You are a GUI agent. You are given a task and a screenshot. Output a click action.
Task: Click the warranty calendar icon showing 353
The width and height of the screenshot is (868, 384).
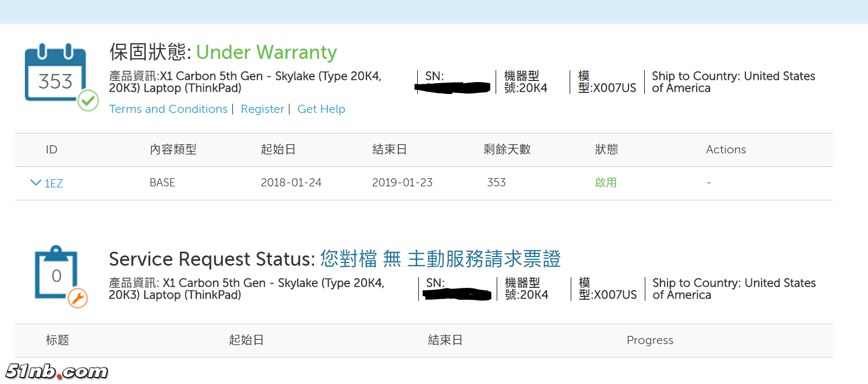point(55,75)
